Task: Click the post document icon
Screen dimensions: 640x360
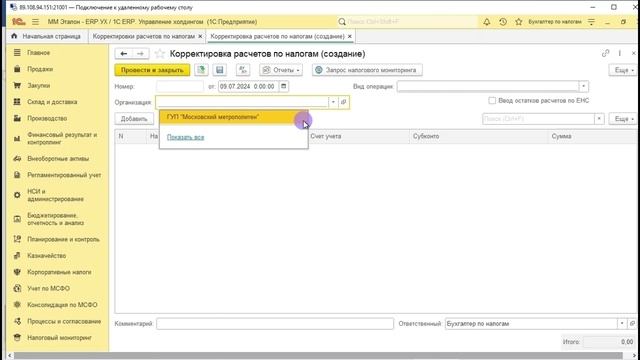Action: point(201,70)
